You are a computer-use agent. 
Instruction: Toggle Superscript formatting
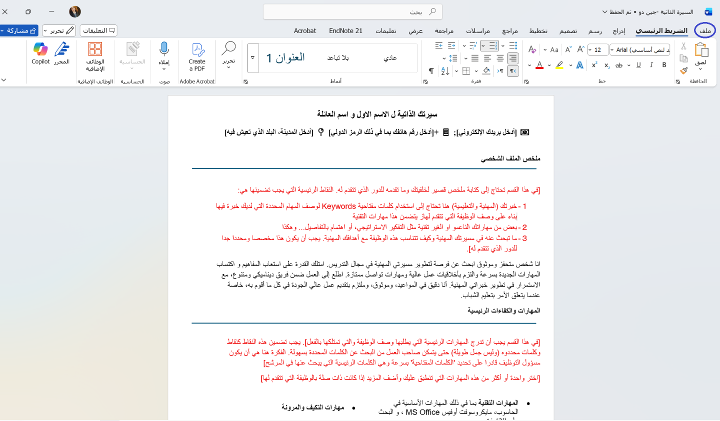[x=594, y=65]
